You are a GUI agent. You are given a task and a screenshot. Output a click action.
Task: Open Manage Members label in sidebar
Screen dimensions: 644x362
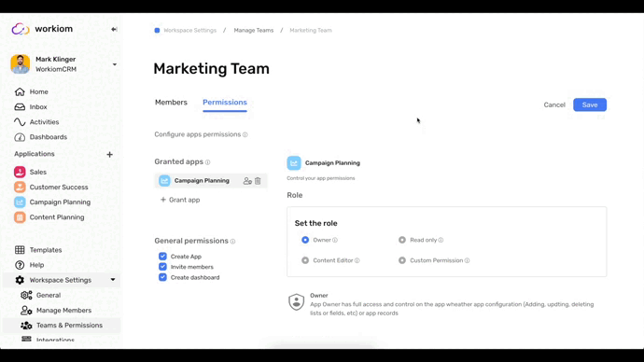[63, 311]
